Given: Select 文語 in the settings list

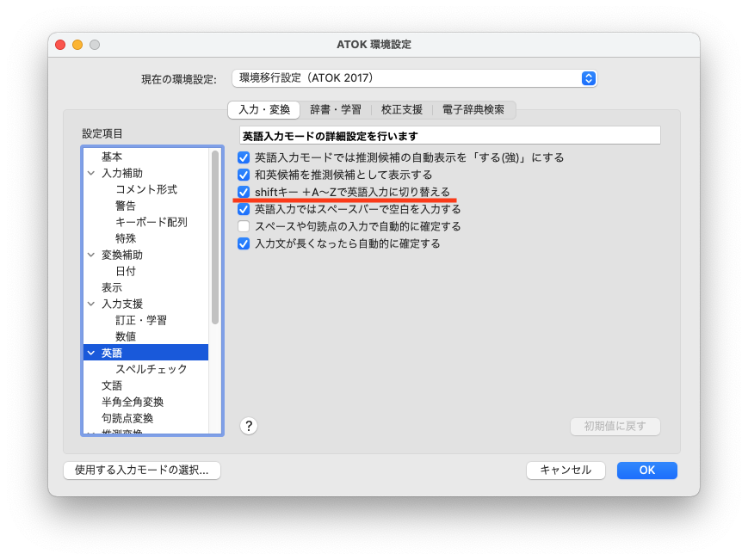Looking at the screenshot, I should tap(146, 385).
